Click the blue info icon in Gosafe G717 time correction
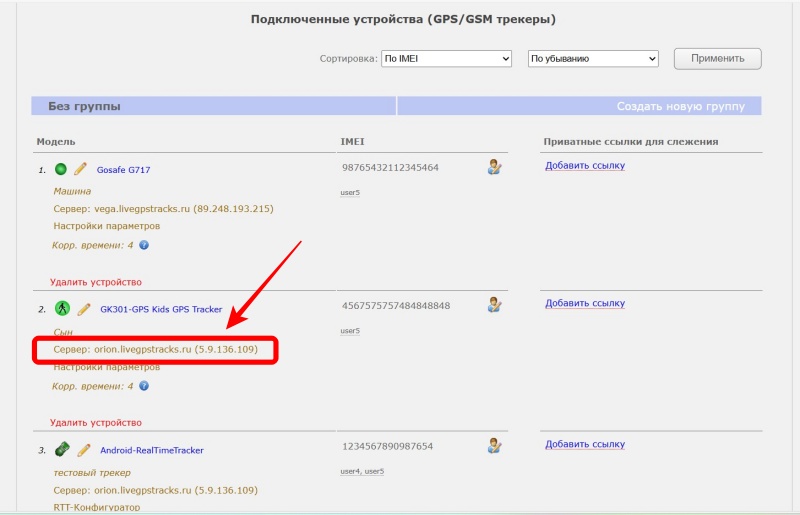This screenshot has width=800, height=515. 144,245
